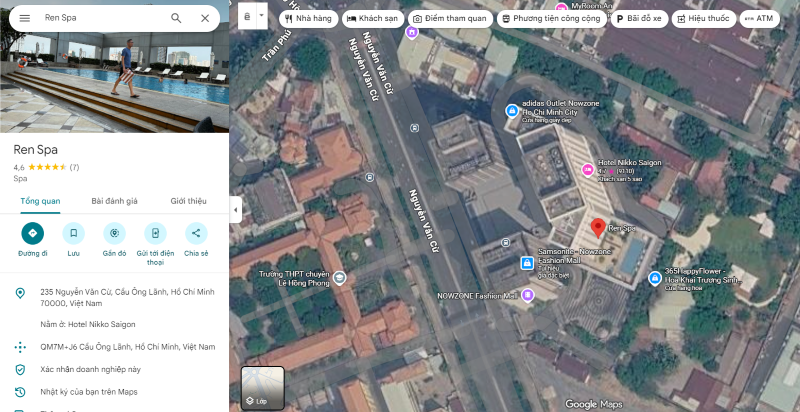Click the bus stop icon on Nguyễn Văn Cừ north
Viewport: 800px width, 412px height.
pos(414,128)
